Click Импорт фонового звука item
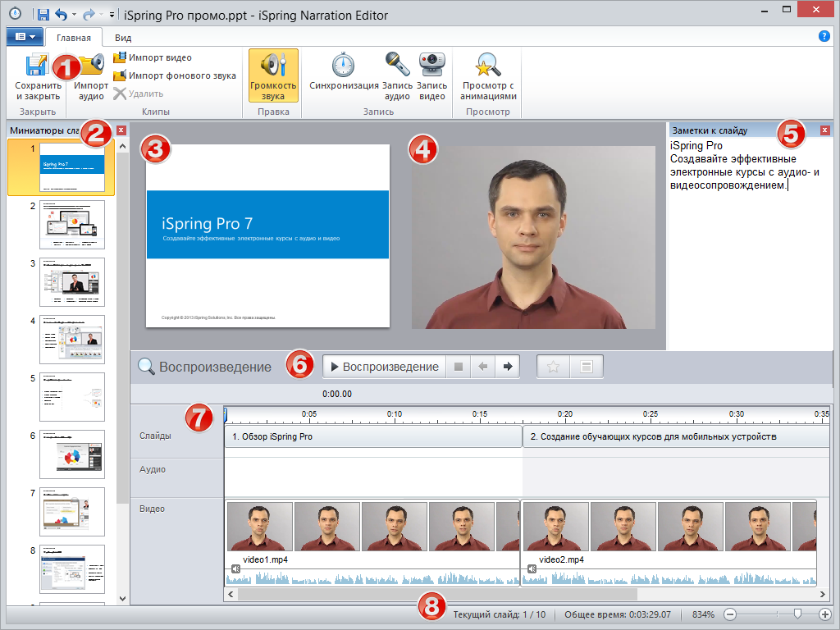Image resolution: width=840 pixels, height=630 pixels. 175,75
